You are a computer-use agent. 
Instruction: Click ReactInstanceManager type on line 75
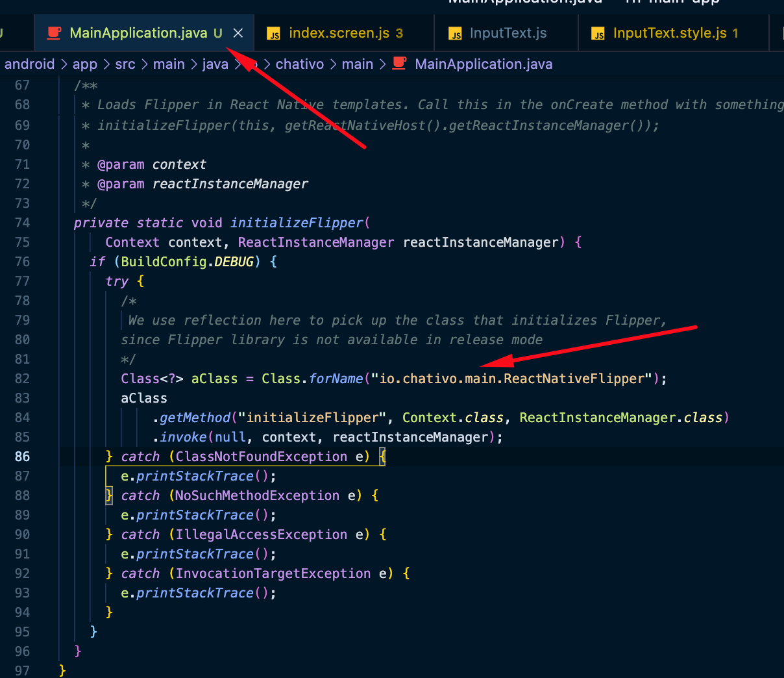(x=315, y=242)
